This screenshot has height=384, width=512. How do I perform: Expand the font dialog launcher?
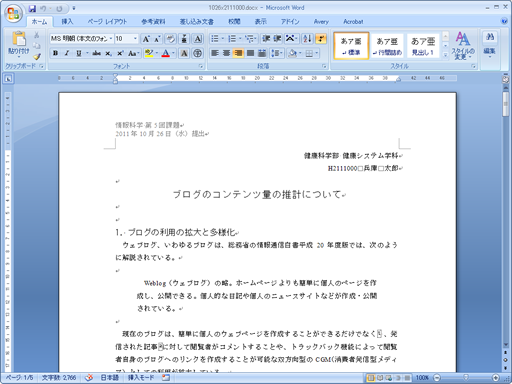pos(201,66)
